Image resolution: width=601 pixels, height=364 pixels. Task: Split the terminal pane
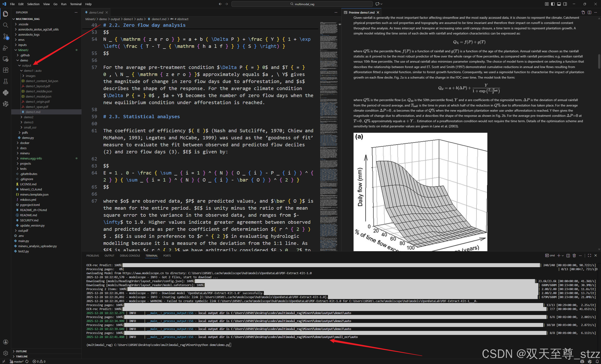(x=568, y=256)
